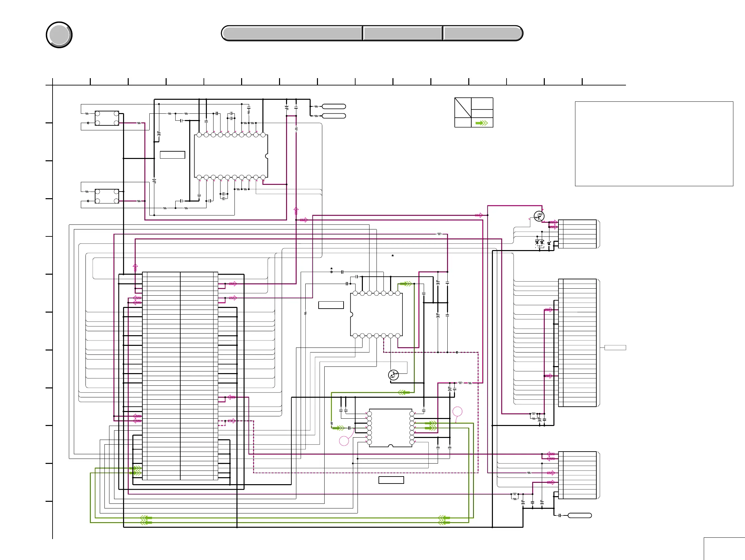This screenshot has height=560, width=745.
Task: Click the label box beside the top IC
Action: 172,155
